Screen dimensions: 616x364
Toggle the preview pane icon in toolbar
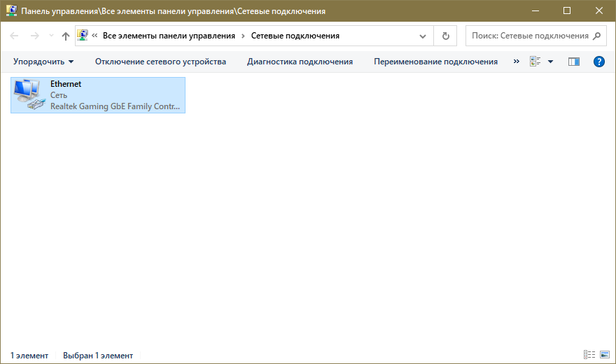[x=574, y=62]
